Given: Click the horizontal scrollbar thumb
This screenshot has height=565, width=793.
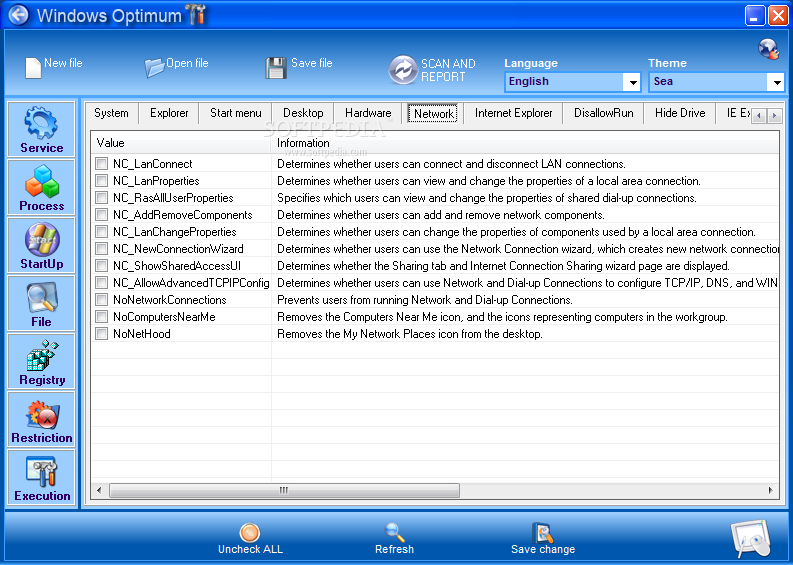Looking at the screenshot, I should point(284,490).
